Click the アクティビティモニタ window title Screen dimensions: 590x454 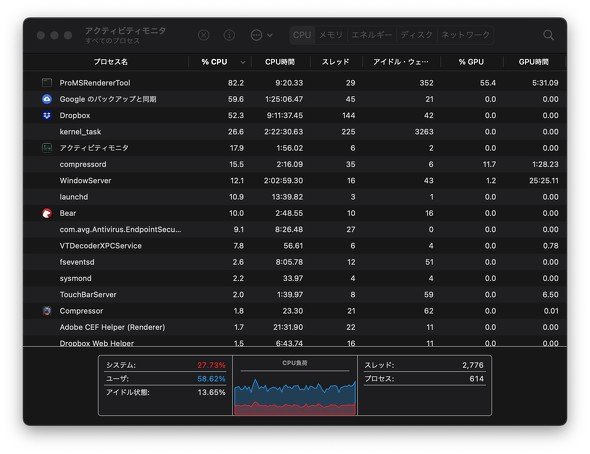pos(125,31)
